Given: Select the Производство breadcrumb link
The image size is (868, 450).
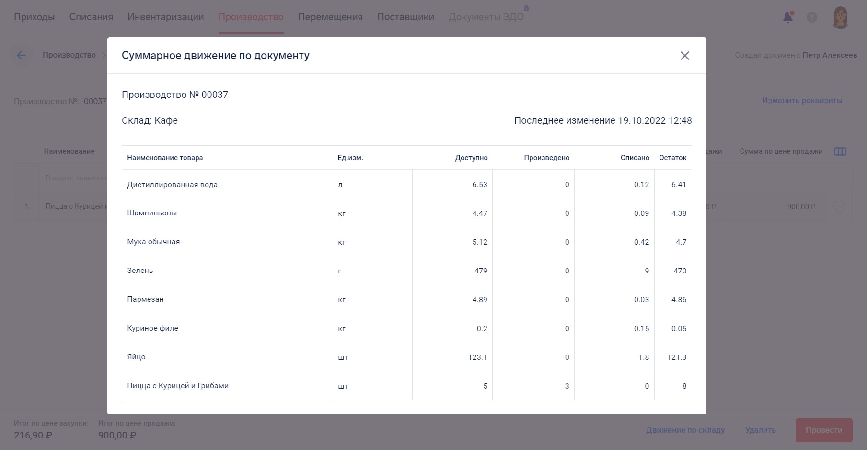Looking at the screenshot, I should pos(69,55).
